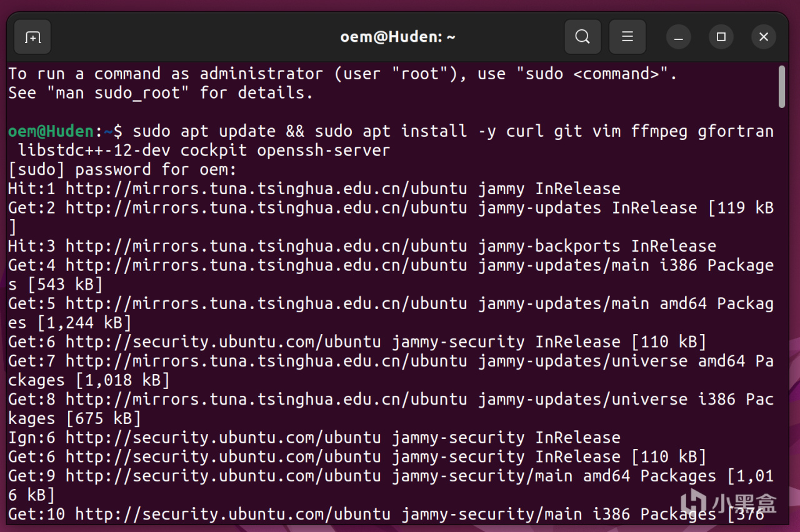The width and height of the screenshot is (800, 532).
Task: Open a new terminal tab
Action: (x=32, y=37)
